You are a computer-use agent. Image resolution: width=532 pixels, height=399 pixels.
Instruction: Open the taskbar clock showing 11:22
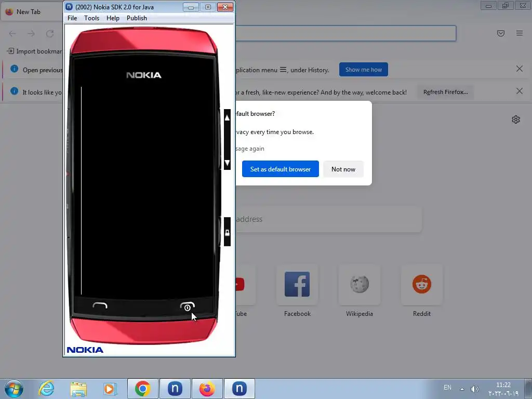pyautogui.click(x=503, y=389)
